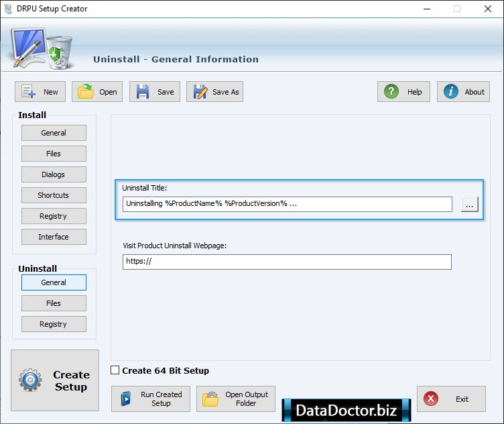Click the Save floppy disk icon
The image size is (504, 424).
click(x=143, y=92)
